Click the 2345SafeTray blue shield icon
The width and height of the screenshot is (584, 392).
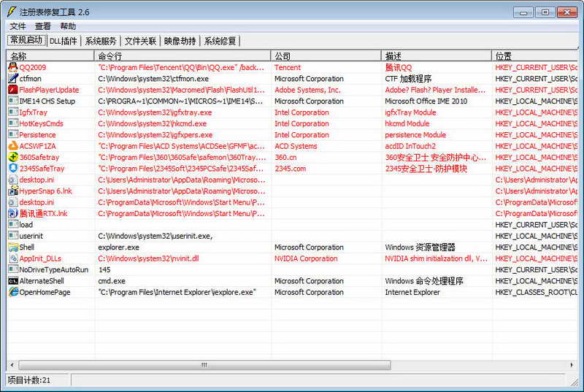(13, 169)
